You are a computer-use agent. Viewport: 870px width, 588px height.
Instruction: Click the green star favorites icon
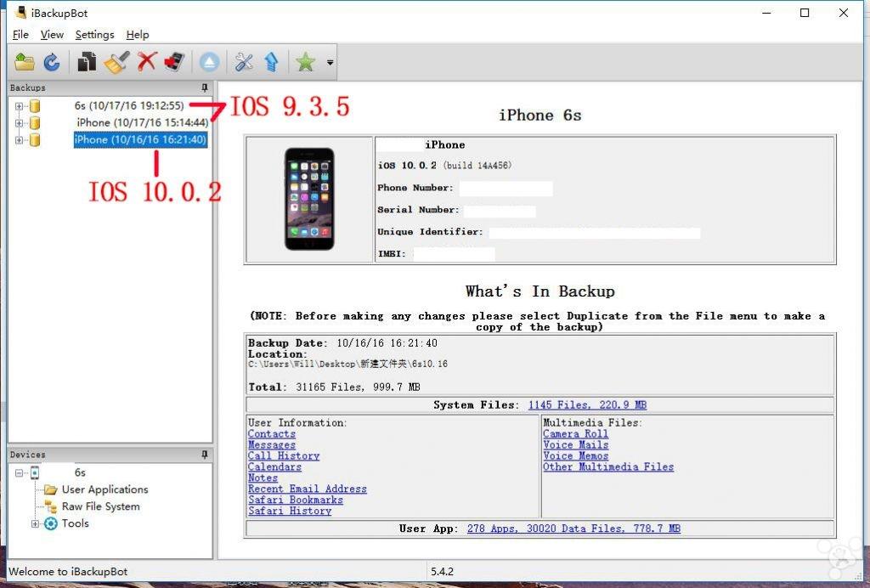click(x=305, y=62)
